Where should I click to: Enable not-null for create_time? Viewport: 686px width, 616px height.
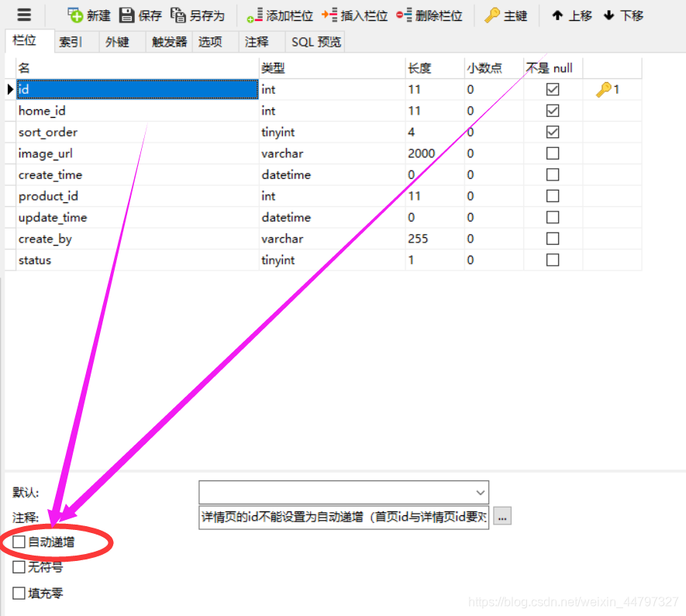553,175
